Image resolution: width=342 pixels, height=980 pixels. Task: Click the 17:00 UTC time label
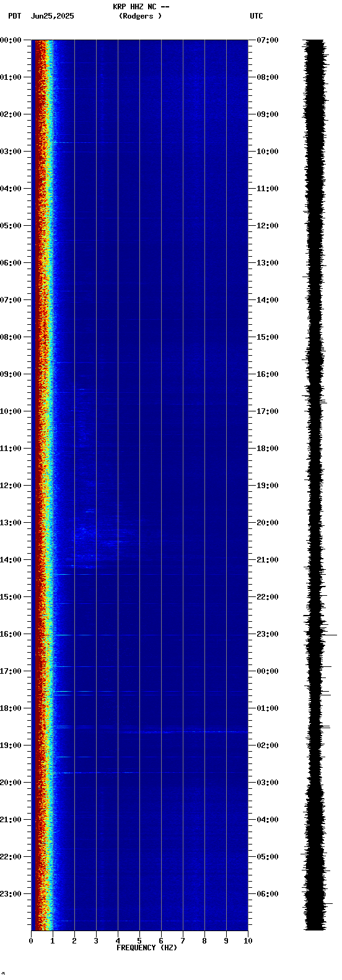pyautogui.click(x=268, y=411)
